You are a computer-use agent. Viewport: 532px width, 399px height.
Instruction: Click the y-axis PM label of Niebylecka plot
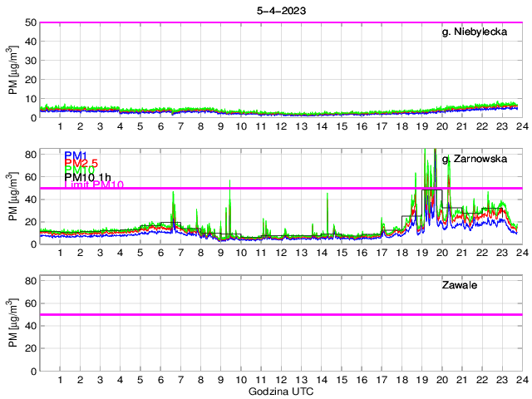tap(13, 70)
